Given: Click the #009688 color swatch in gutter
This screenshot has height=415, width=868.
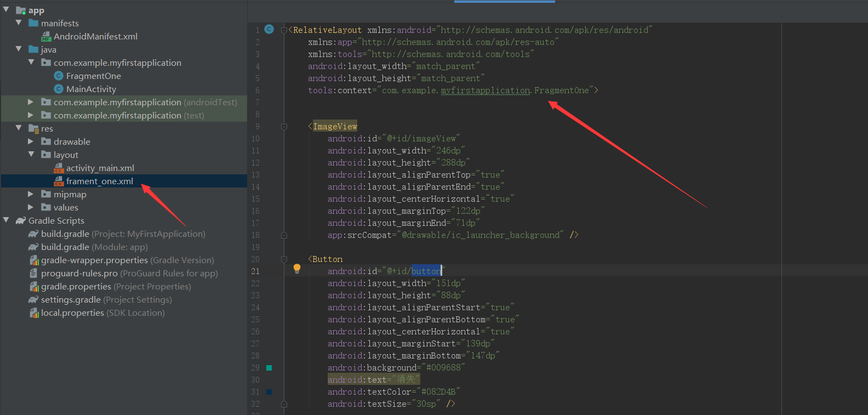Looking at the screenshot, I should click(269, 368).
